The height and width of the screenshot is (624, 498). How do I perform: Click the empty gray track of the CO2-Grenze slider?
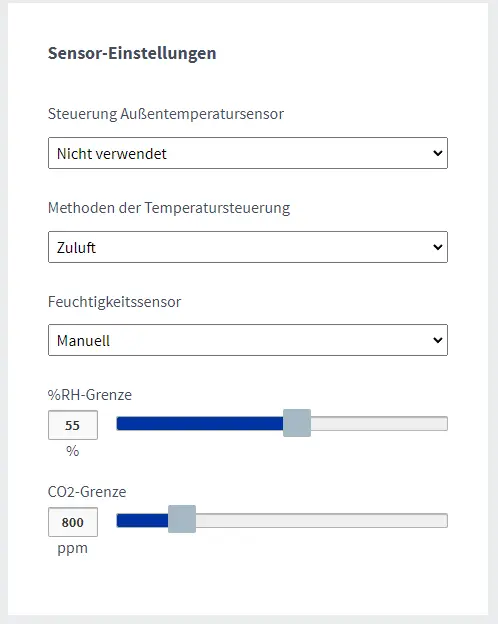[322, 521]
